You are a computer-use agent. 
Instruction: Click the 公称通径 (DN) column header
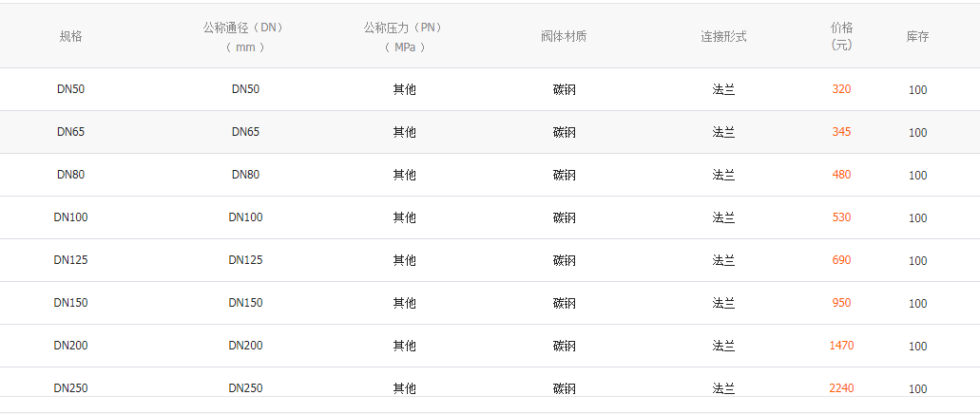[244, 37]
